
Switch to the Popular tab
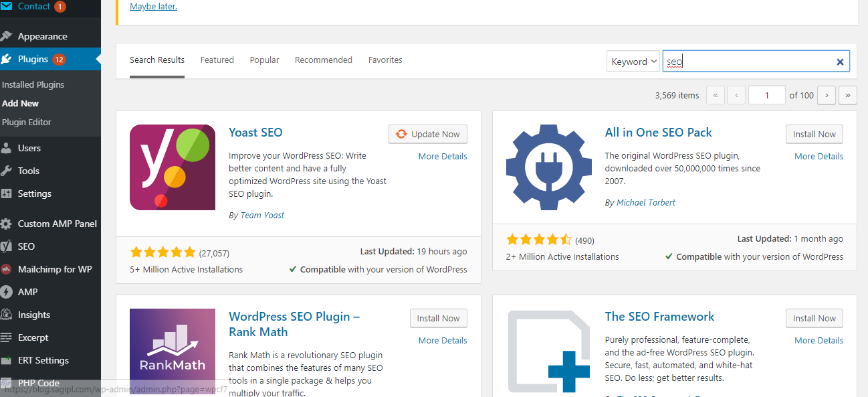click(264, 60)
